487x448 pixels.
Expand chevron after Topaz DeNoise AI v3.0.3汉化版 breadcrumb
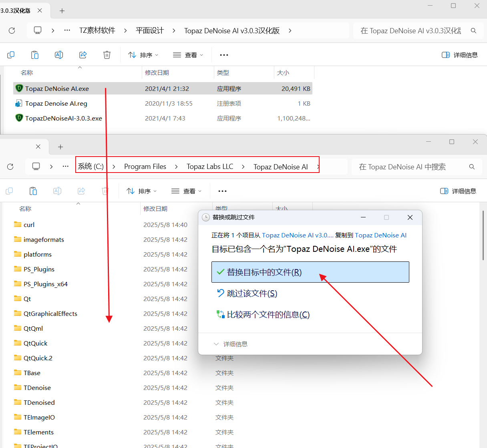point(290,30)
